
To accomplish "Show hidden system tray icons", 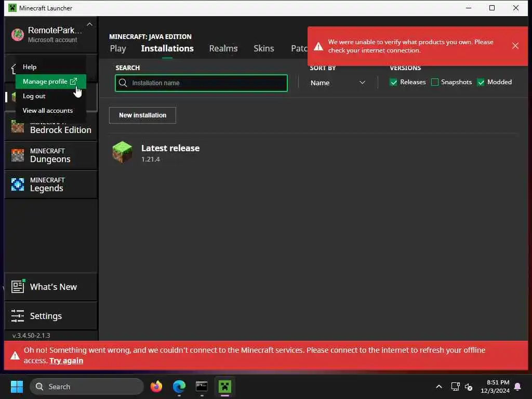I will tap(438, 387).
